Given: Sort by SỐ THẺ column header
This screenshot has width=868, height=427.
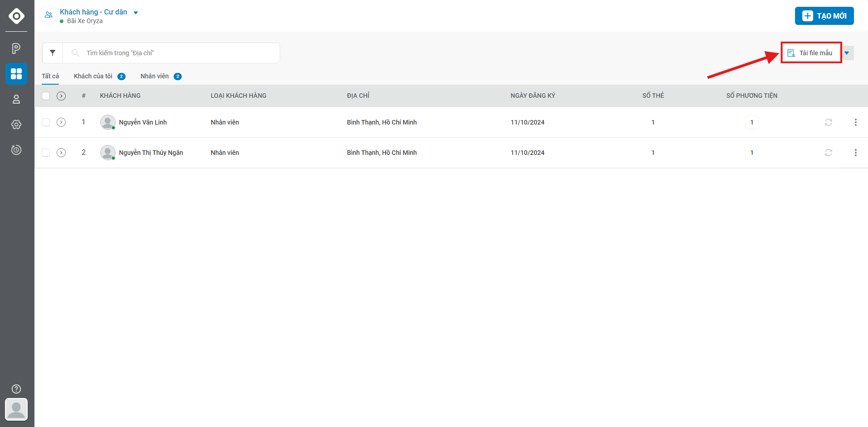Looking at the screenshot, I should pyautogui.click(x=653, y=96).
